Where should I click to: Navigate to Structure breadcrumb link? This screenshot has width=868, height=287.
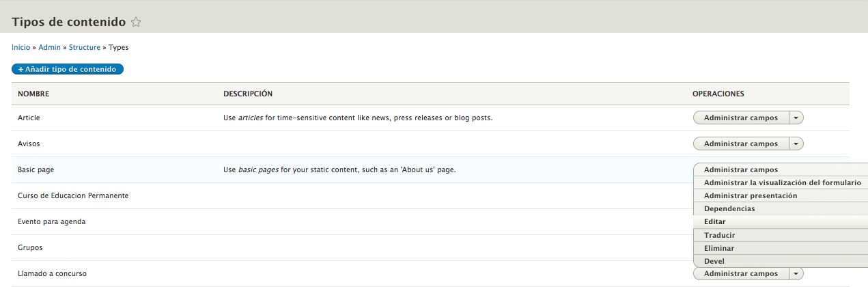point(85,48)
